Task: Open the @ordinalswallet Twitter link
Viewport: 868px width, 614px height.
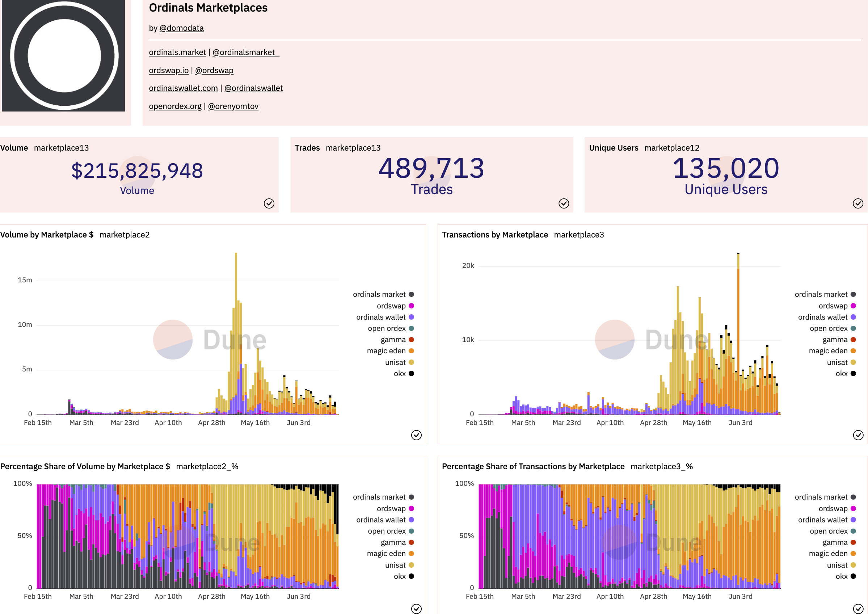Action: click(x=253, y=88)
